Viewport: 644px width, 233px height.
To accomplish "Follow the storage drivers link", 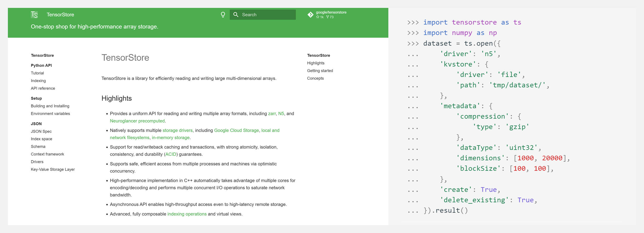I will [178, 130].
